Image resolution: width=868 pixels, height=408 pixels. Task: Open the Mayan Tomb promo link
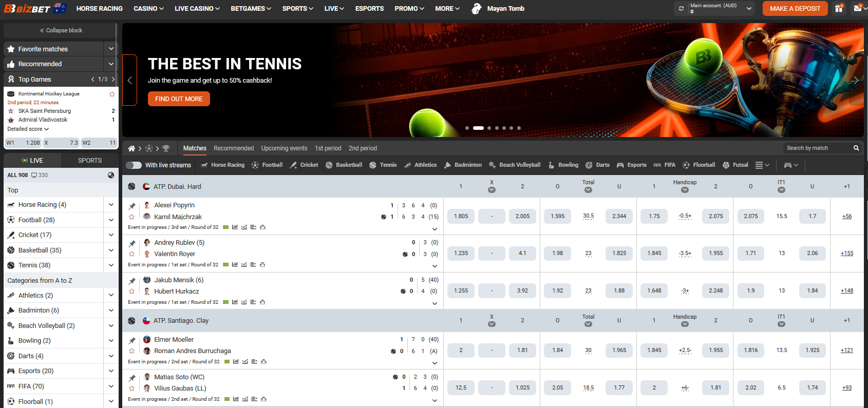(x=498, y=8)
